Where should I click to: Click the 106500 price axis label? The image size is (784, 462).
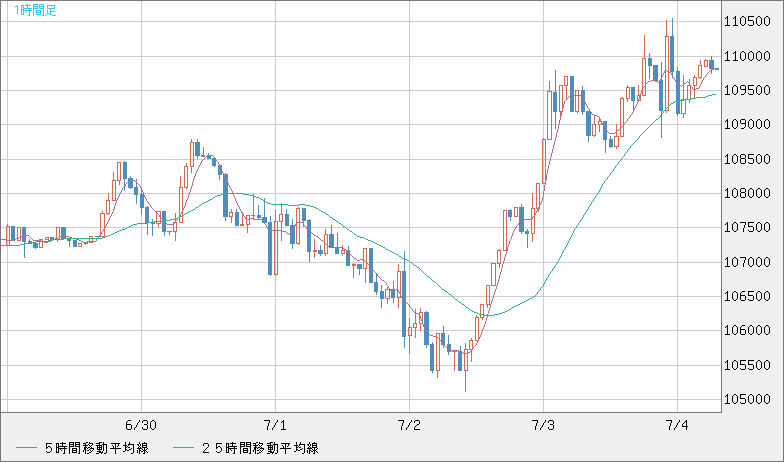(x=747, y=296)
